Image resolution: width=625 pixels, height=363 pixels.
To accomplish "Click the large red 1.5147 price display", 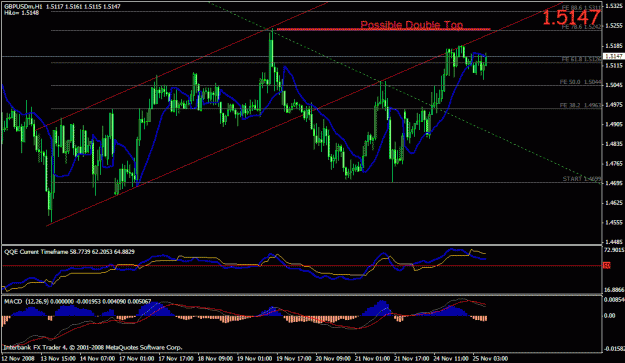I will [x=571, y=18].
